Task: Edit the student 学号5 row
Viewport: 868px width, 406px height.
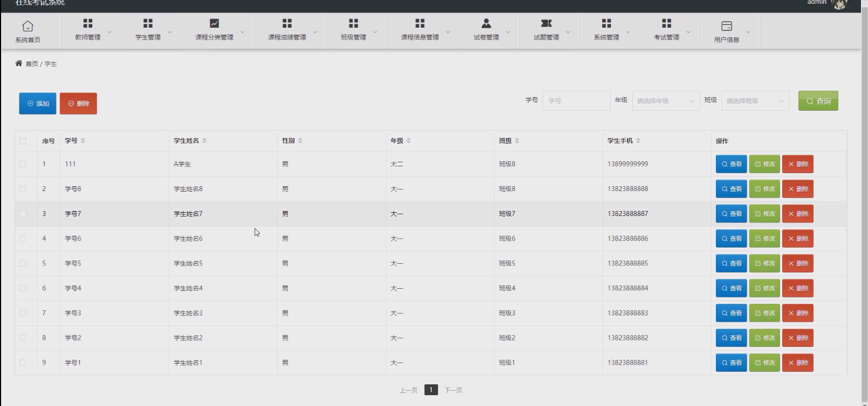Action: click(x=764, y=263)
